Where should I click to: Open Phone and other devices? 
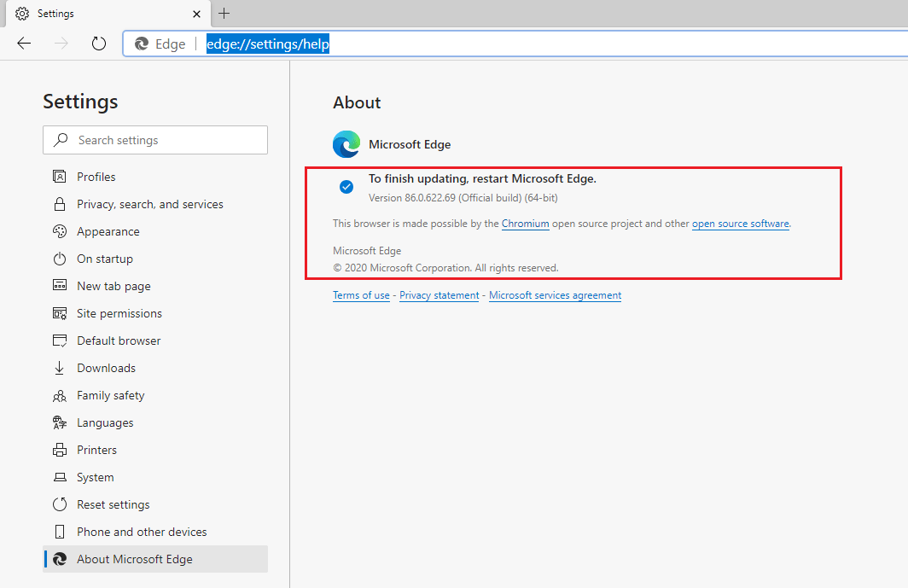(x=142, y=532)
